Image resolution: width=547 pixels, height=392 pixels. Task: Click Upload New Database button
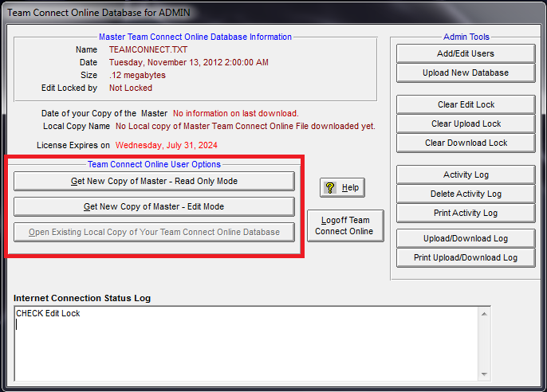point(466,73)
